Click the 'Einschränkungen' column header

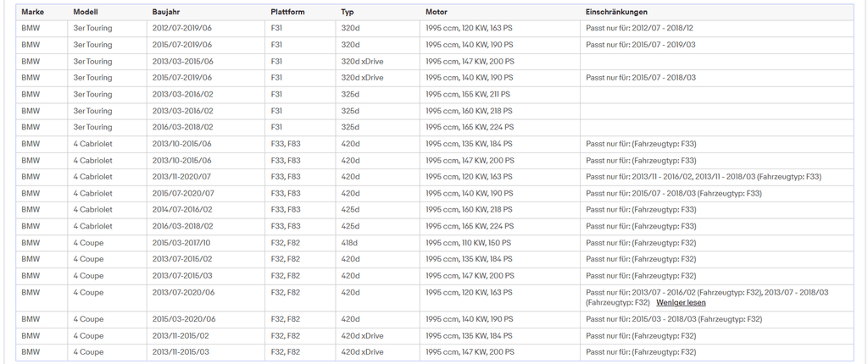(x=617, y=12)
